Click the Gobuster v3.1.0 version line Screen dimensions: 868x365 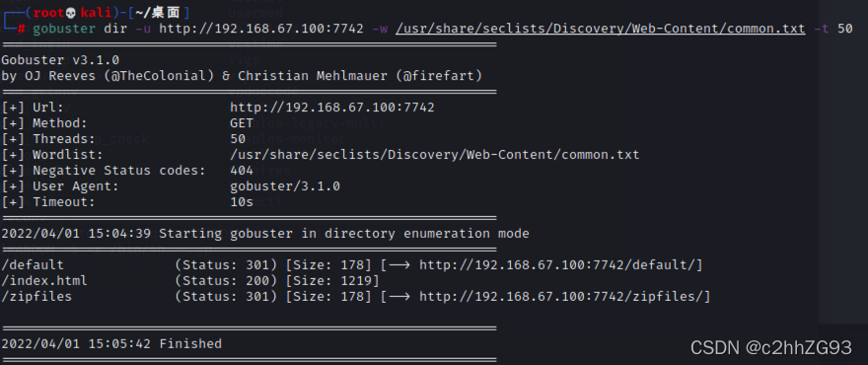pos(60,60)
